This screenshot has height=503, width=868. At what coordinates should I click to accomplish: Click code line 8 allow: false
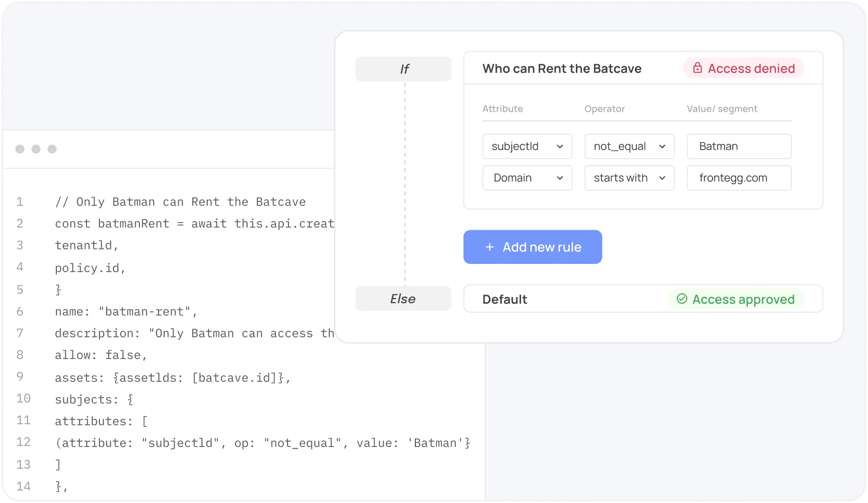[101, 355]
